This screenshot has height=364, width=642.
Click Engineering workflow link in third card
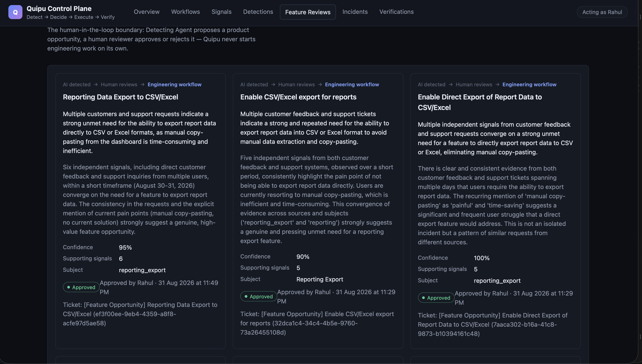pyautogui.click(x=529, y=85)
